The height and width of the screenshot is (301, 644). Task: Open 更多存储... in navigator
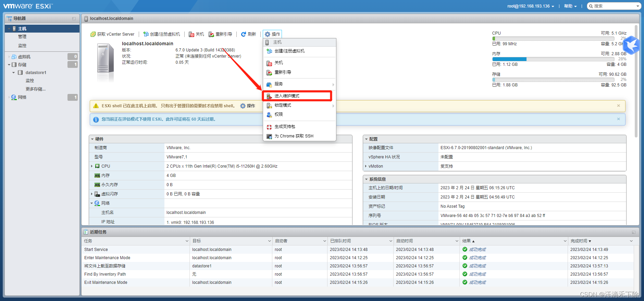click(36, 89)
